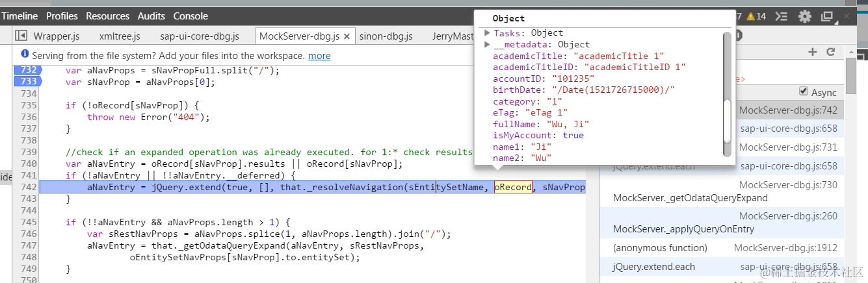Add a watch expression with plus icon

point(812,52)
